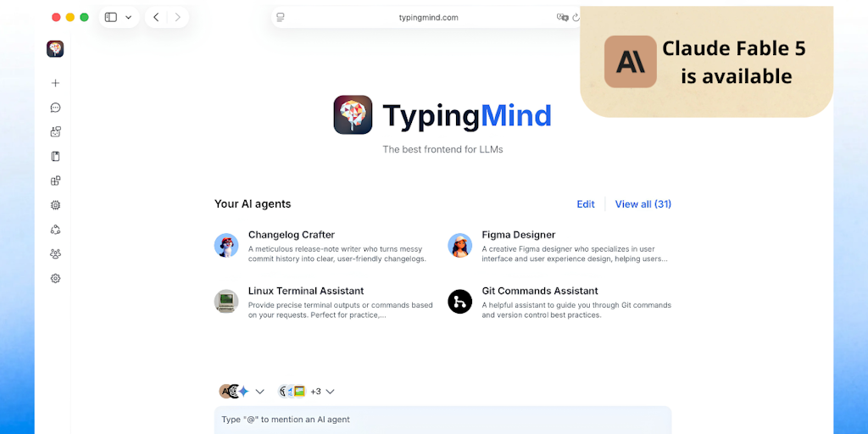Click the Changelog Crafter avatar

coord(226,245)
